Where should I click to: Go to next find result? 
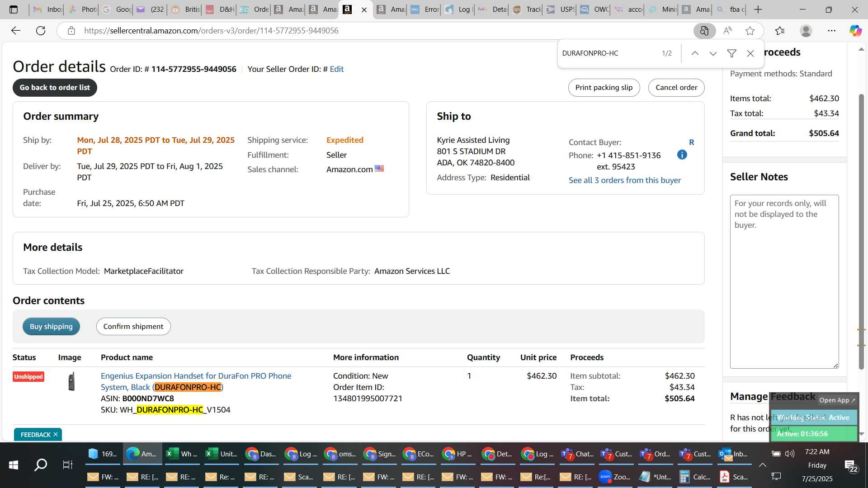(713, 53)
